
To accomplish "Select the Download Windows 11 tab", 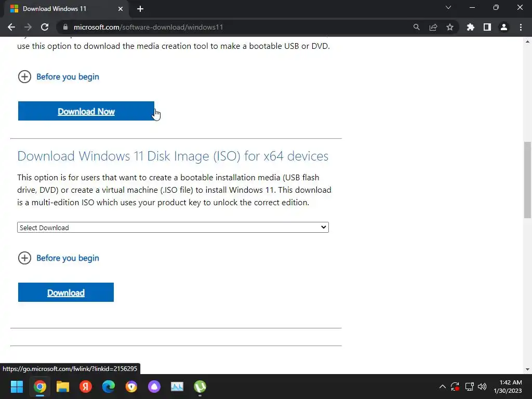I will tap(66, 9).
